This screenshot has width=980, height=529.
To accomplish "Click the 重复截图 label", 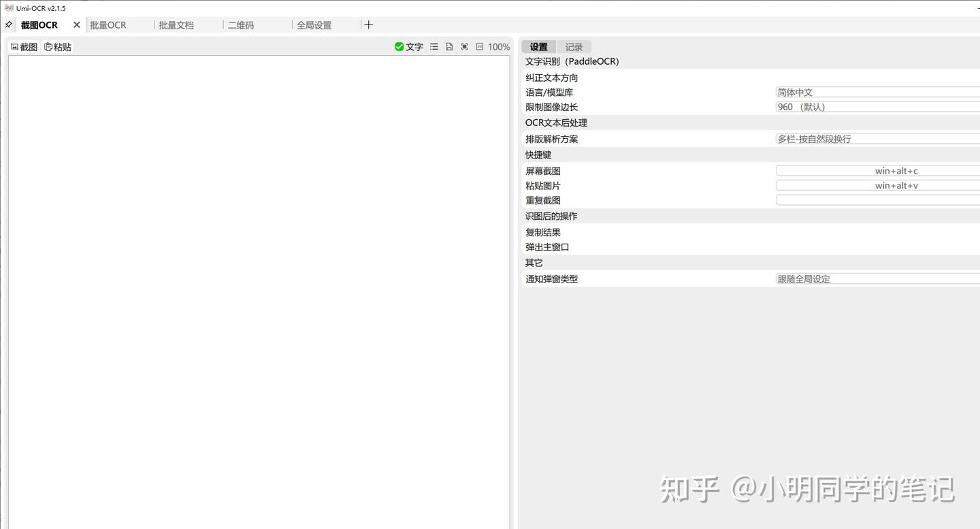I will tap(543, 200).
